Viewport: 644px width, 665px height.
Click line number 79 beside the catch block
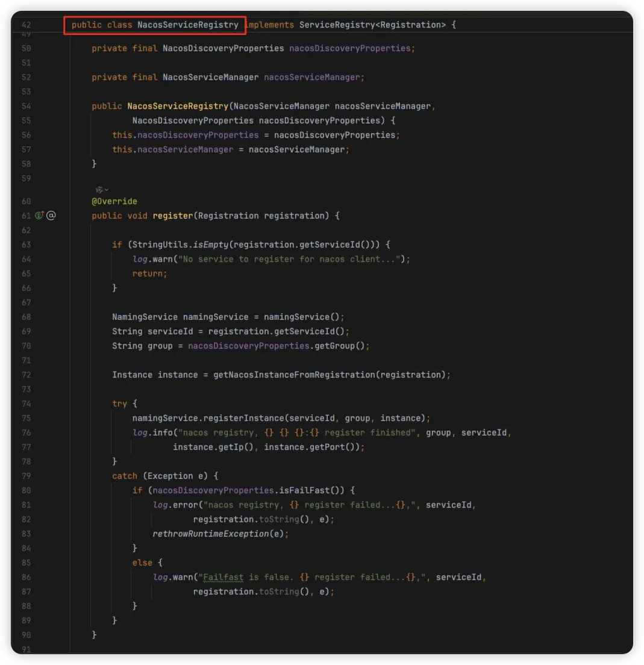click(26, 476)
